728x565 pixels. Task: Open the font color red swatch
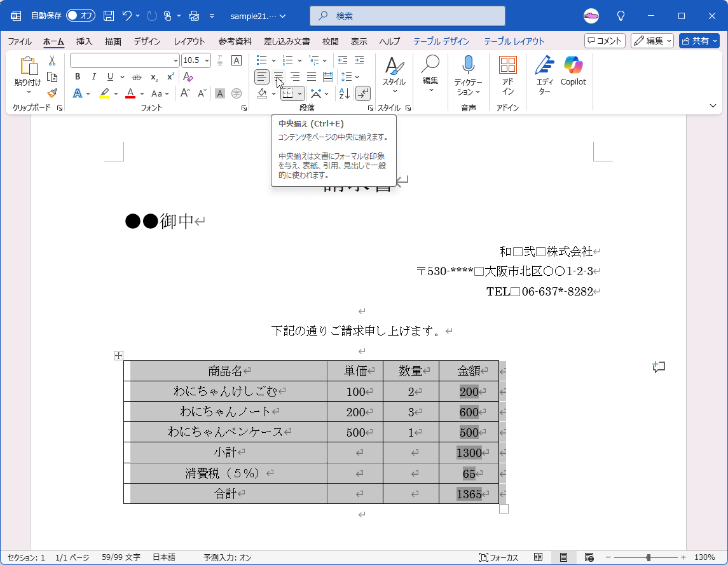pos(129,93)
